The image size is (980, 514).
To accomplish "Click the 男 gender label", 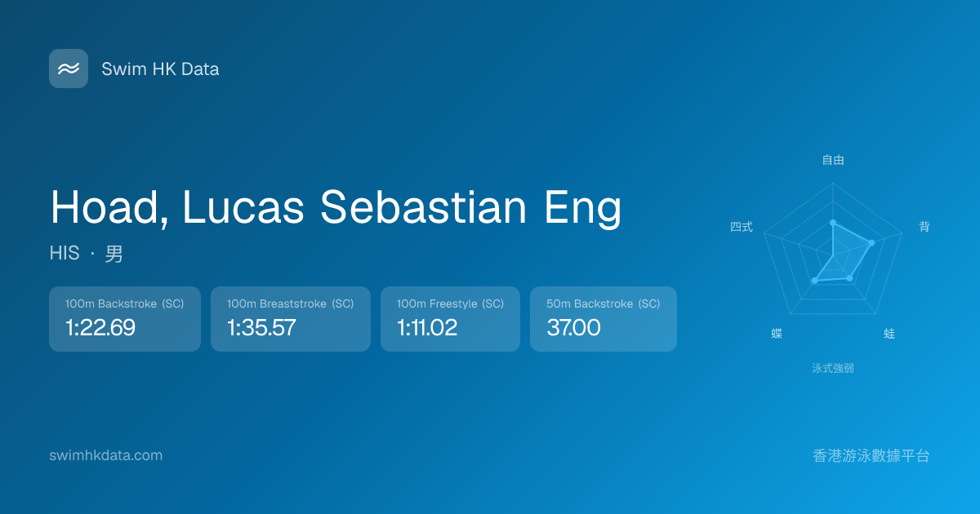I will tap(114, 254).
